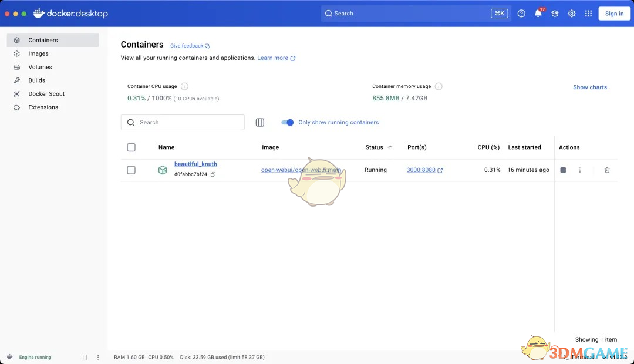Delete the beautiful_knuth container
The image size is (634, 364).
coord(607,170)
